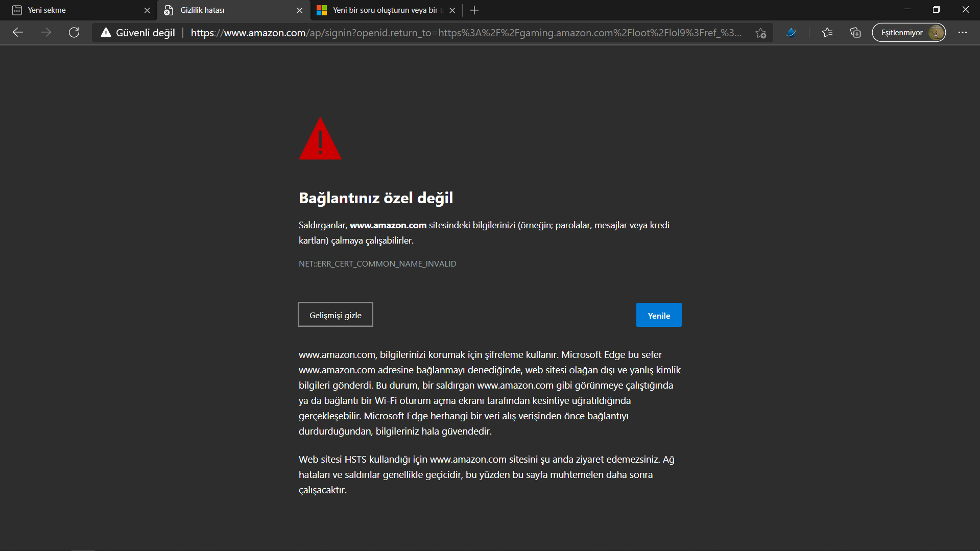Click the forward navigation arrow

[x=46, y=33]
